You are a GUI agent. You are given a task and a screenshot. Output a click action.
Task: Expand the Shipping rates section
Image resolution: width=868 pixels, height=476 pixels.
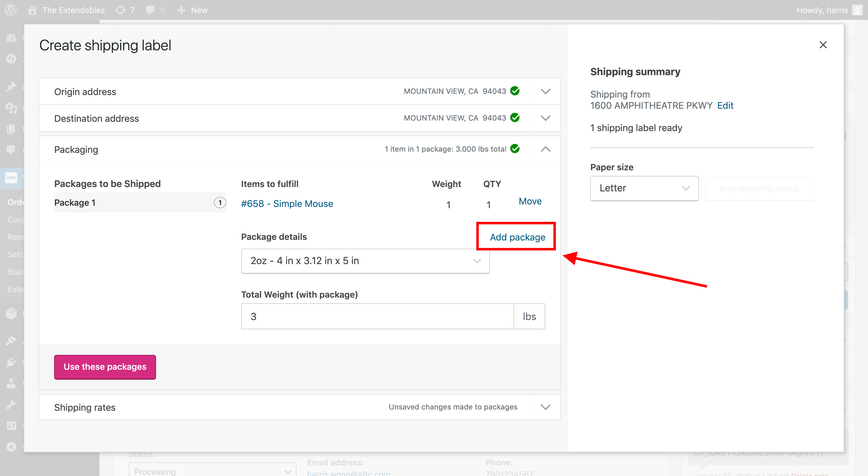pyautogui.click(x=545, y=407)
